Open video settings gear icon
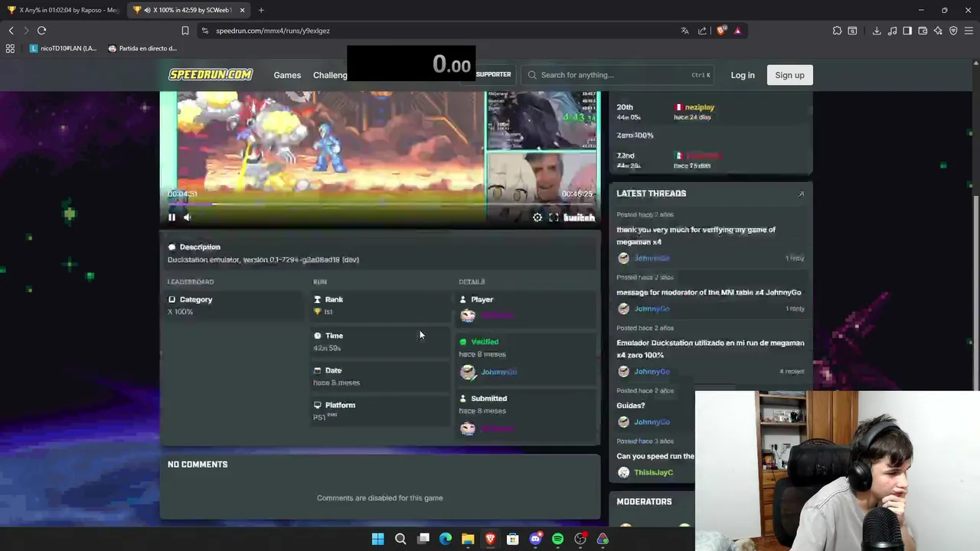 537,217
